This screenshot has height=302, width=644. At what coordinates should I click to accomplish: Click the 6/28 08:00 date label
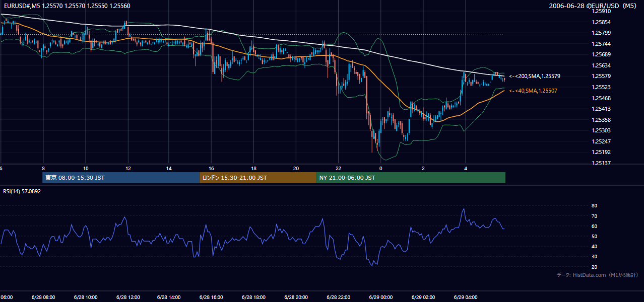click(x=43, y=297)
